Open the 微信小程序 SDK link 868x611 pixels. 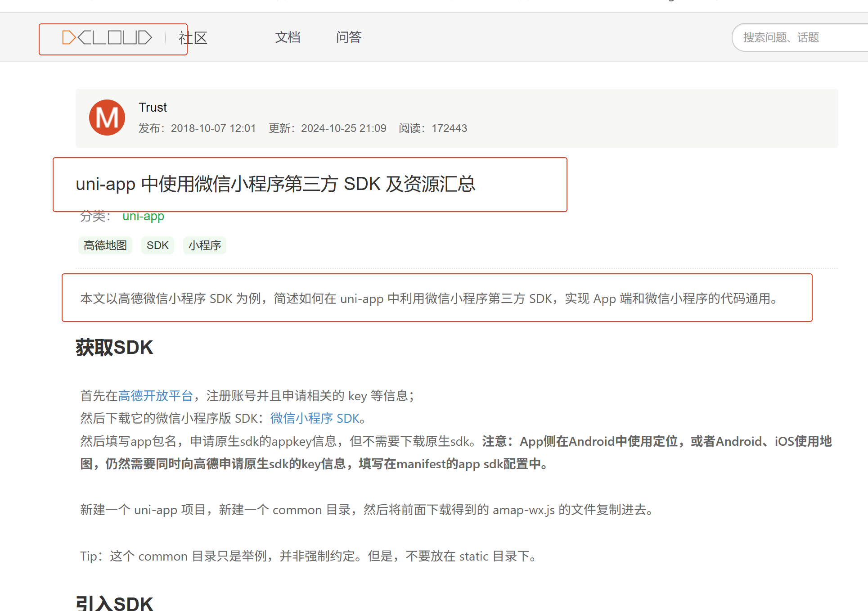[315, 418]
